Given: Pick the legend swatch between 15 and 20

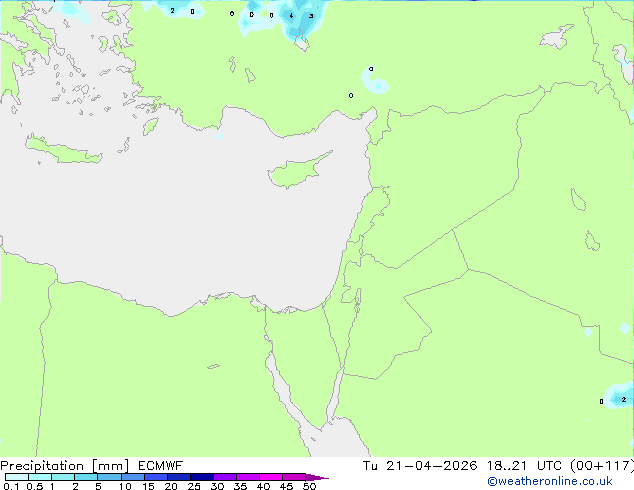Looking at the screenshot, I should (156, 477).
